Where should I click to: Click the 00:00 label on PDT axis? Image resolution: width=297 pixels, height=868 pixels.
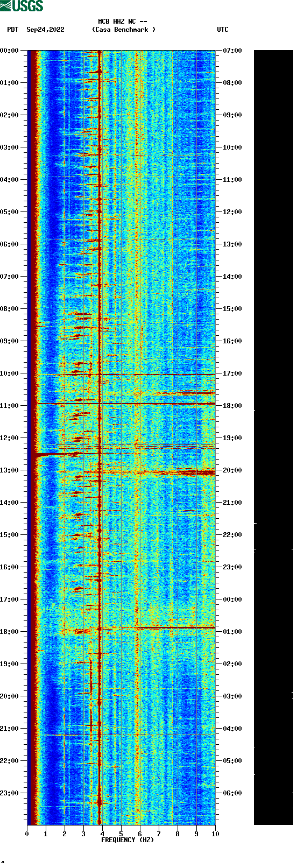point(10,51)
